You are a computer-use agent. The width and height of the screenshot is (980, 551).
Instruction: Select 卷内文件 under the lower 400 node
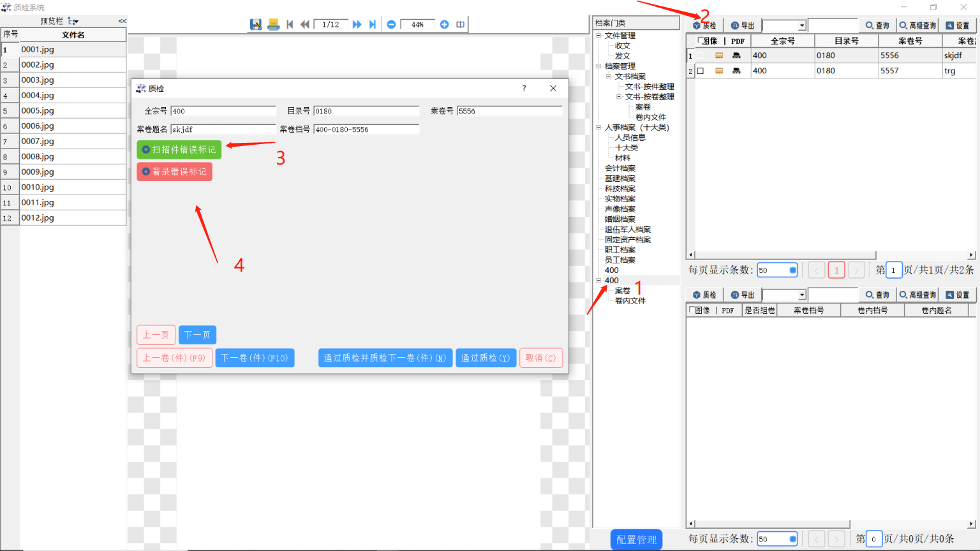pyautogui.click(x=630, y=301)
